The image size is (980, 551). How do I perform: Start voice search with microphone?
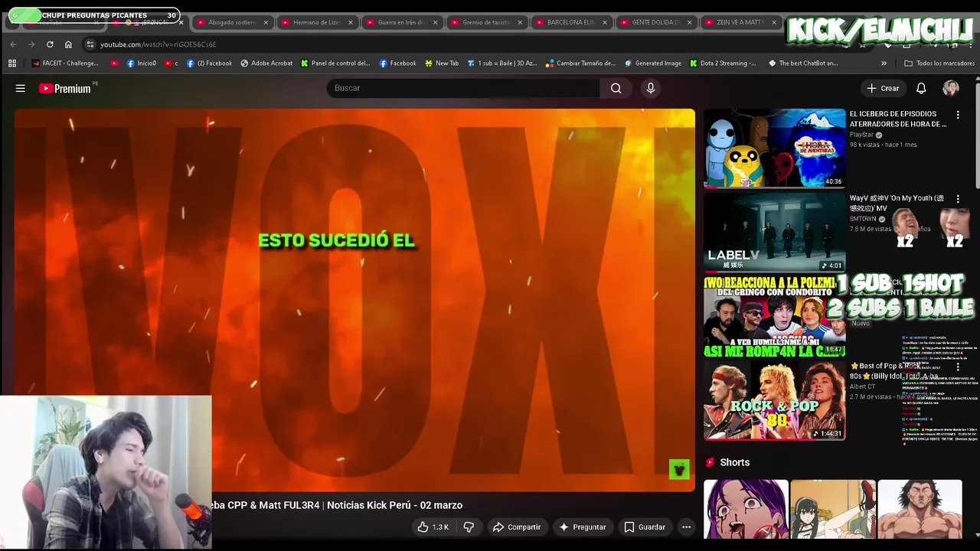pos(651,88)
